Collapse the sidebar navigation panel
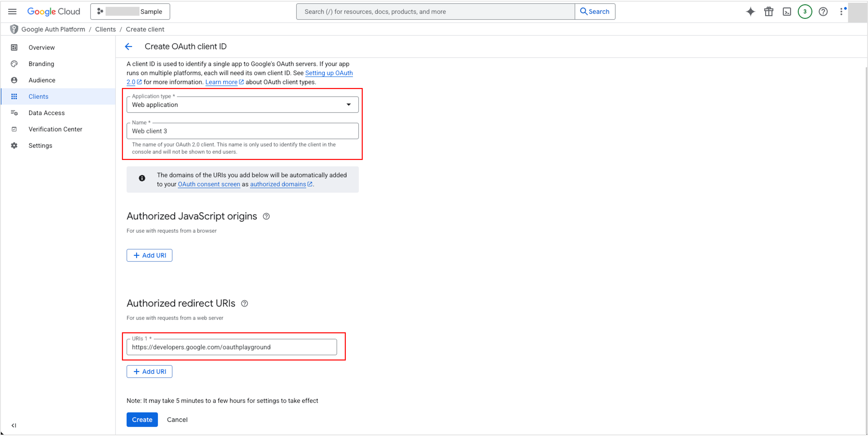 click(14, 426)
